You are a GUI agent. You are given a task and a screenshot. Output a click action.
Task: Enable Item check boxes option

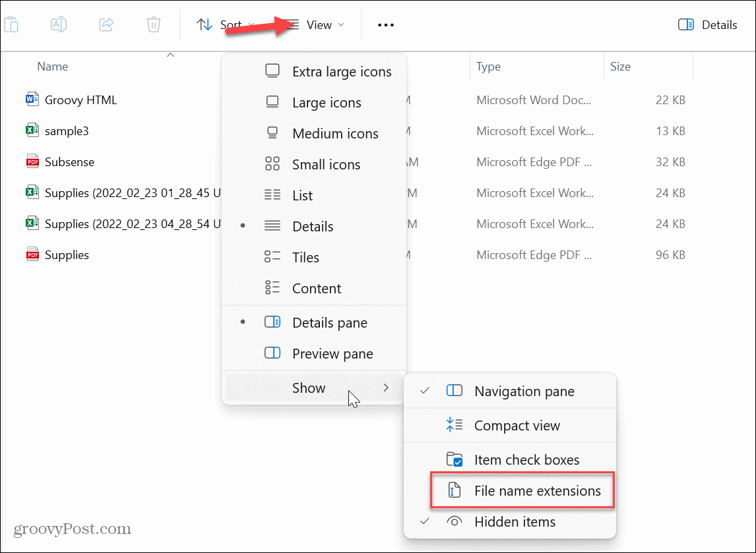[526, 460]
